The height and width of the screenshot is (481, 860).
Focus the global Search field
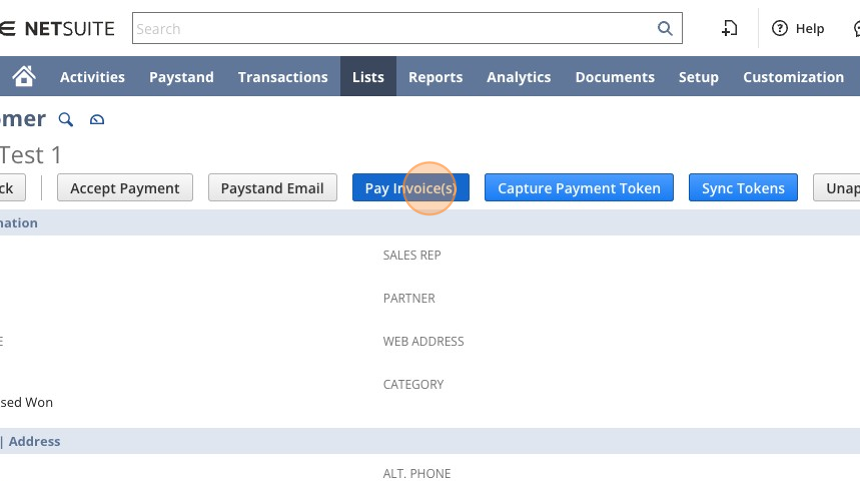[407, 29]
